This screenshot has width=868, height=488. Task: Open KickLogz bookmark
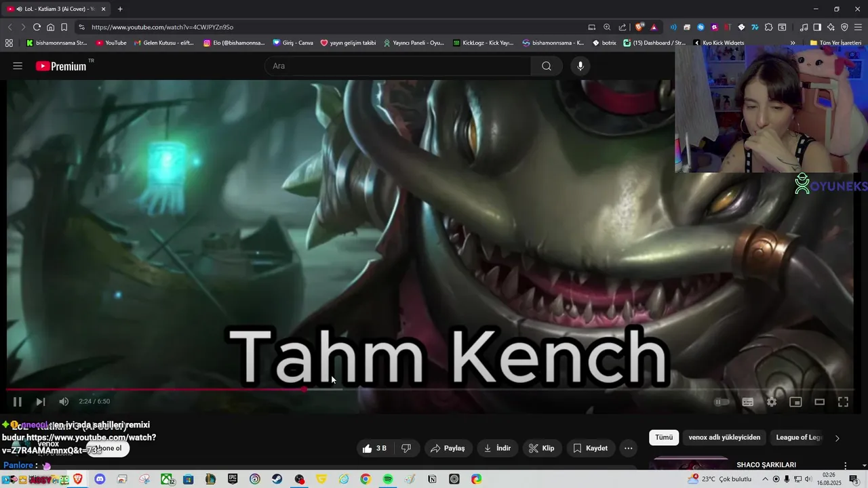(x=483, y=43)
